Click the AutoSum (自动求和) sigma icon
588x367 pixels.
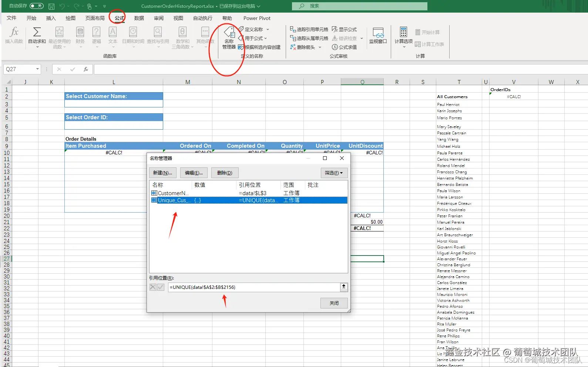37,32
